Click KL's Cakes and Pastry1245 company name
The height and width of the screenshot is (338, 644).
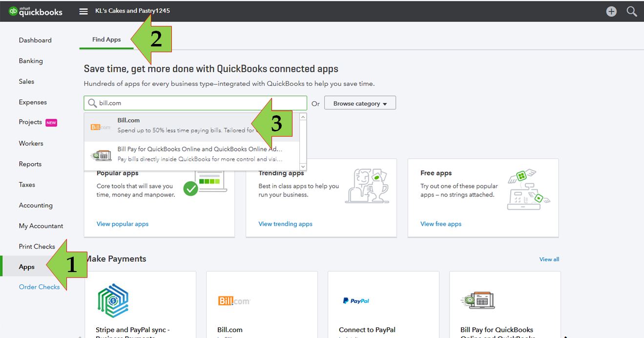[132, 10]
